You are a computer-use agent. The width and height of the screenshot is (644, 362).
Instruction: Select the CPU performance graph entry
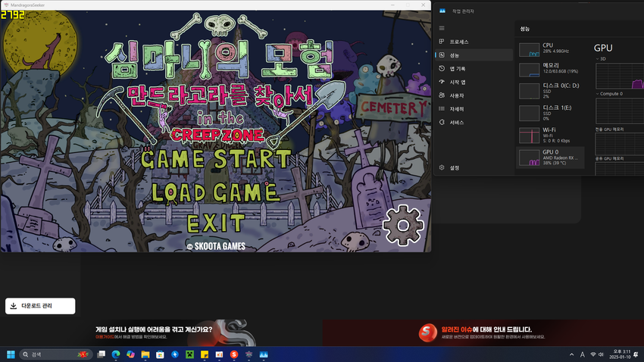point(550,49)
